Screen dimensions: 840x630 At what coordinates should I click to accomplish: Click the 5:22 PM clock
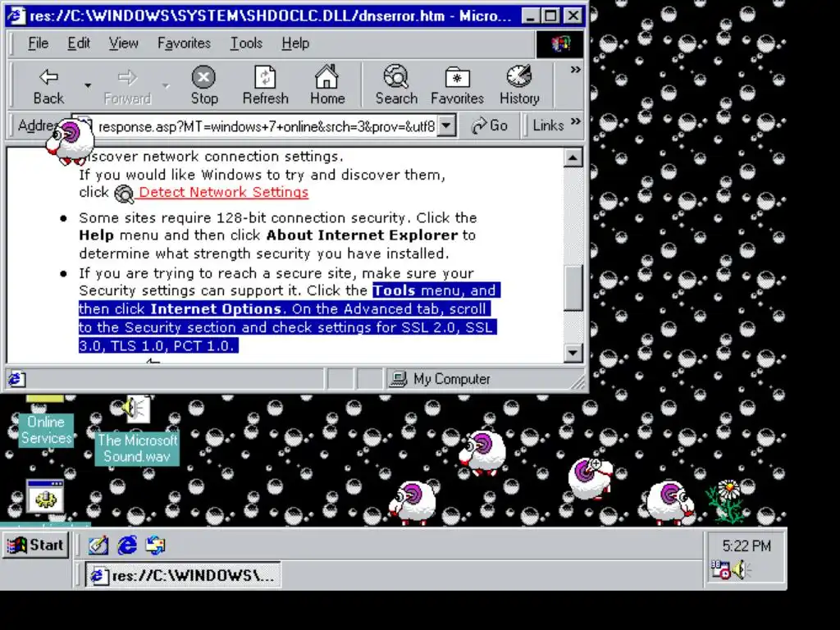[746, 546]
